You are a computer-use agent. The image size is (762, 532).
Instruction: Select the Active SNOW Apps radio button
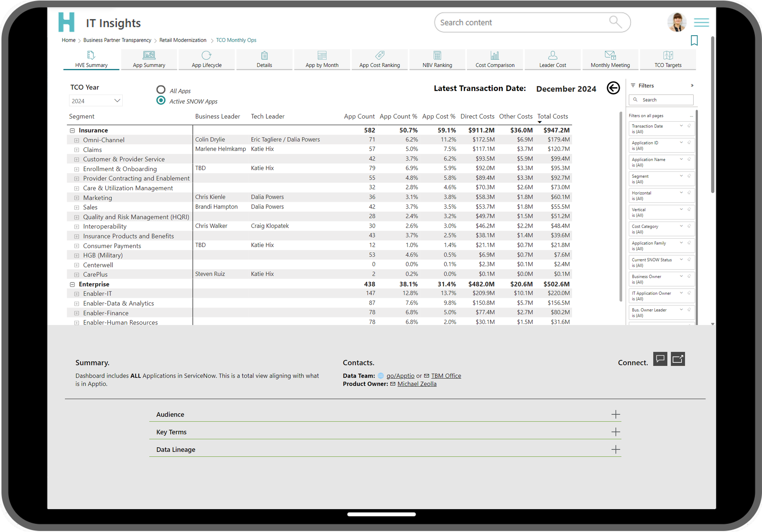tap(161, 100)
